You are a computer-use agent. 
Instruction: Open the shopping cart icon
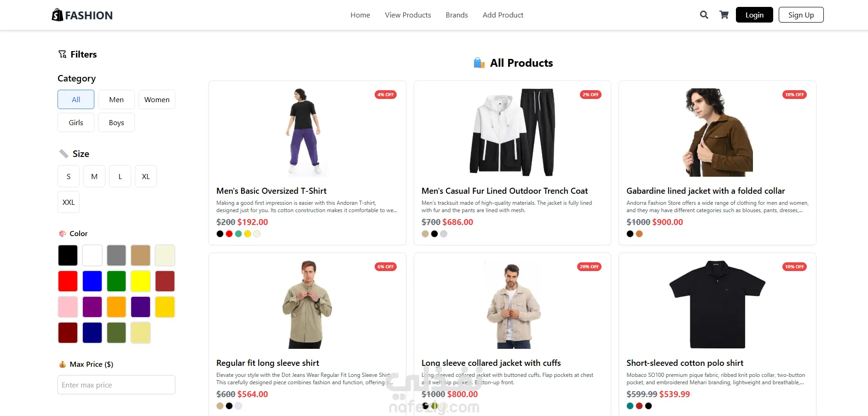point(724,15)
